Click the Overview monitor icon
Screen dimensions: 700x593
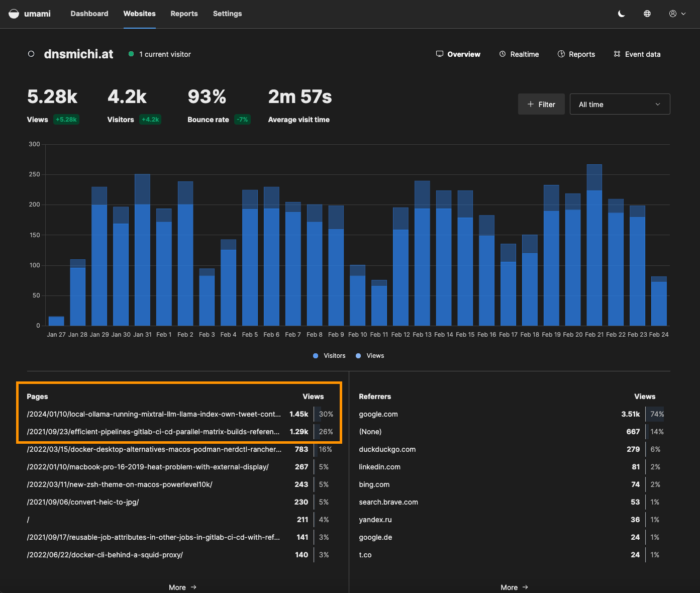pos(440,54)
